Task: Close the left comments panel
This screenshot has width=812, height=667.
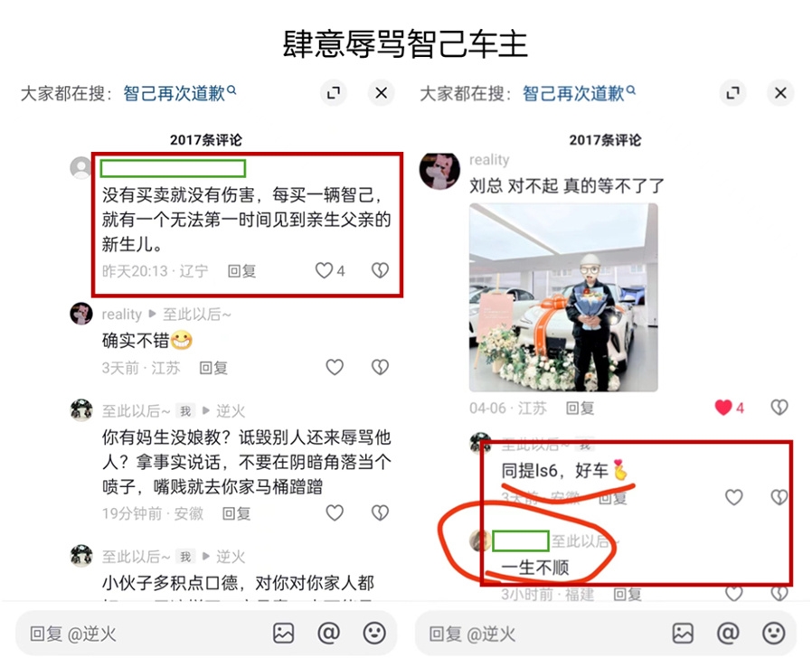Action: click(x=382, y=93)
